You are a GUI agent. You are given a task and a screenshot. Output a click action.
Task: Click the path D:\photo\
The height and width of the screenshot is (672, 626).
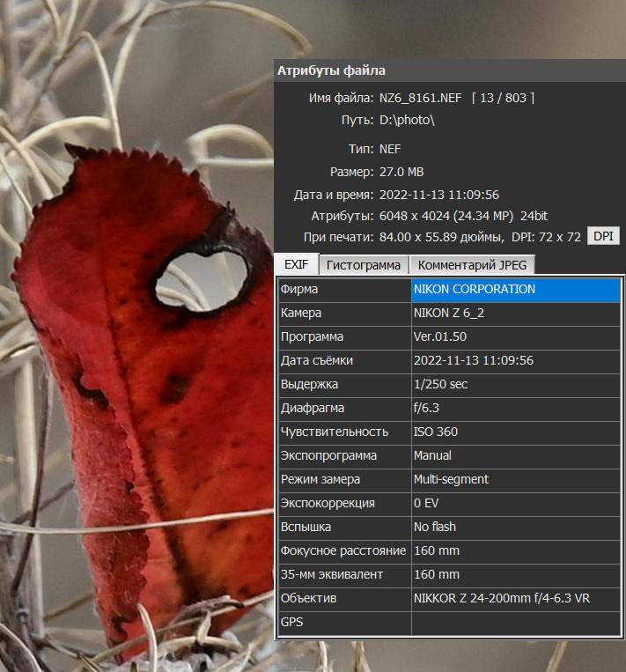(x=407, y=121)
